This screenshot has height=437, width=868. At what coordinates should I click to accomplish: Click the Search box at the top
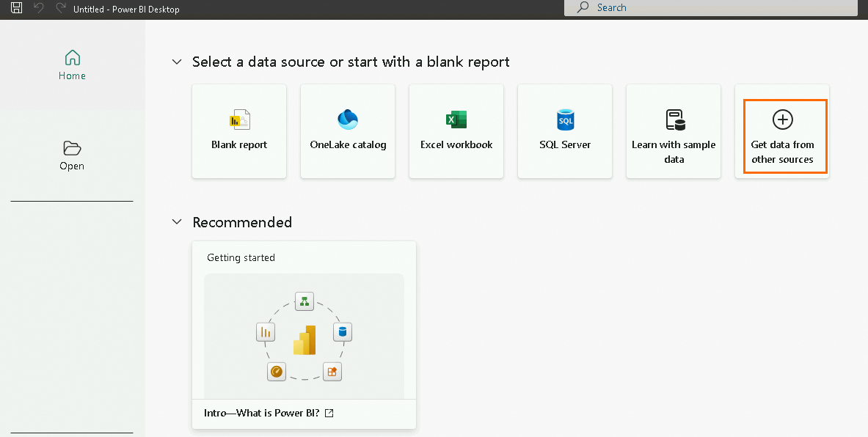coord(711,8)
